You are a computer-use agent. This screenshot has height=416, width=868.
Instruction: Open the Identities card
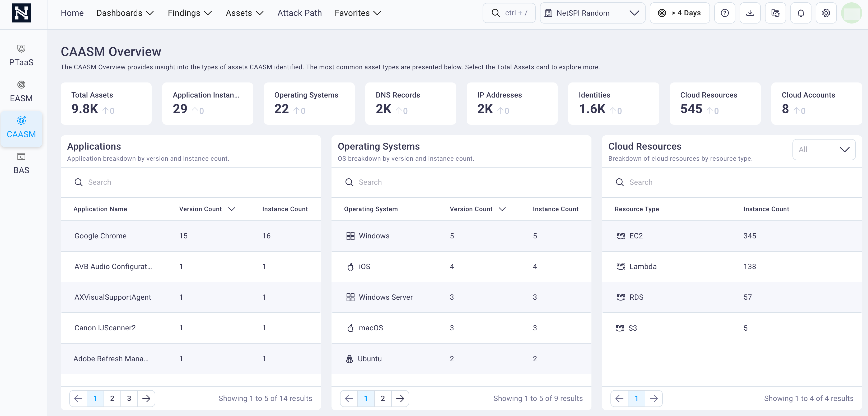(x=614, y=104)
